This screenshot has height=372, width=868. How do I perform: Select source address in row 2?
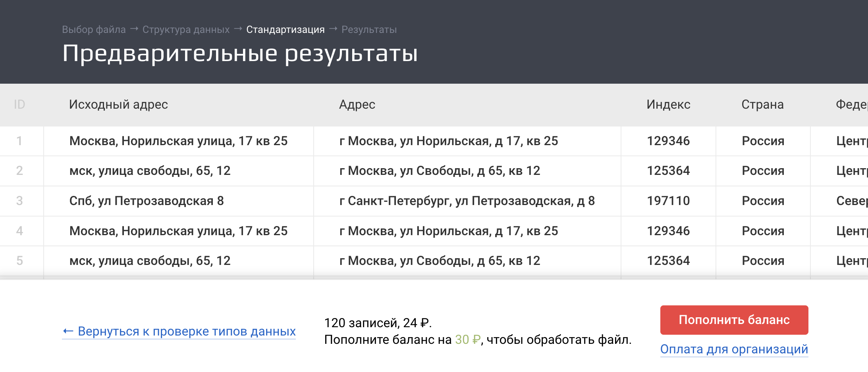178,171
